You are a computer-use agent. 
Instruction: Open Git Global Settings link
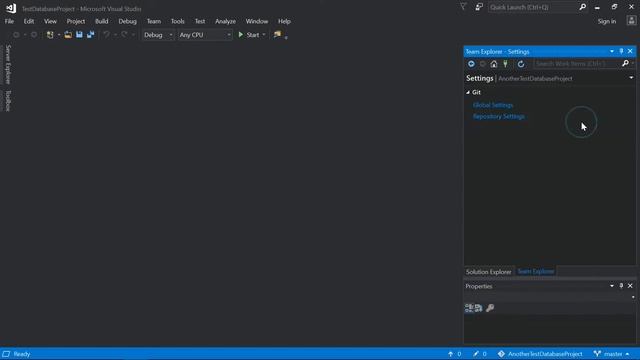493,105
